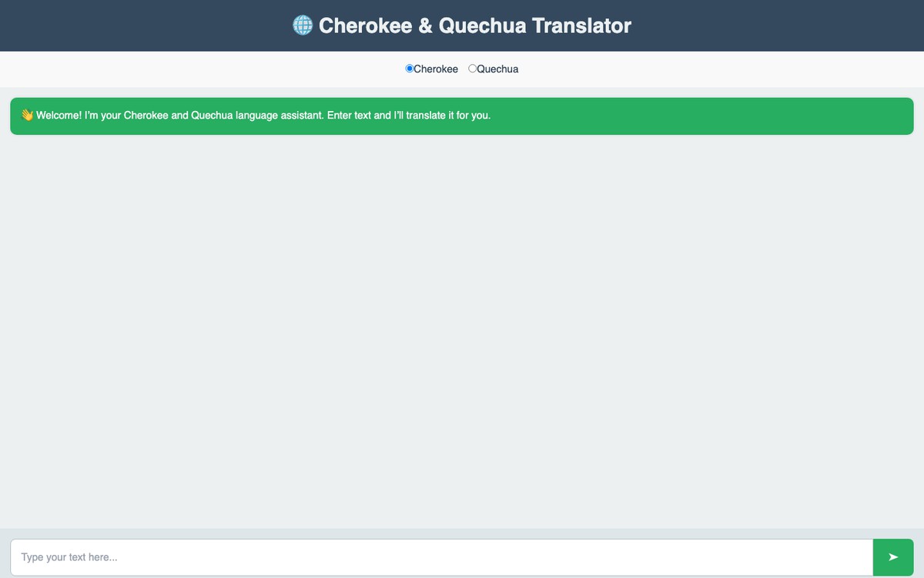Click the globe icon in the header
924x578 pixels.
click(x=303, y=25)
